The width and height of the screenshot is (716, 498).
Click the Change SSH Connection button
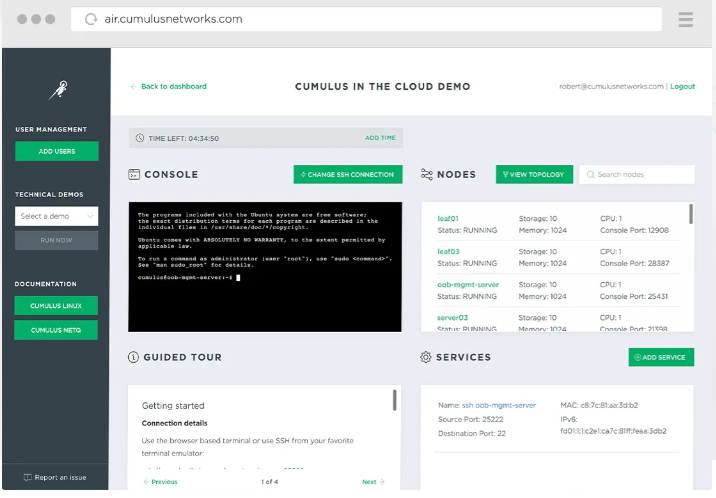(348, 175)
